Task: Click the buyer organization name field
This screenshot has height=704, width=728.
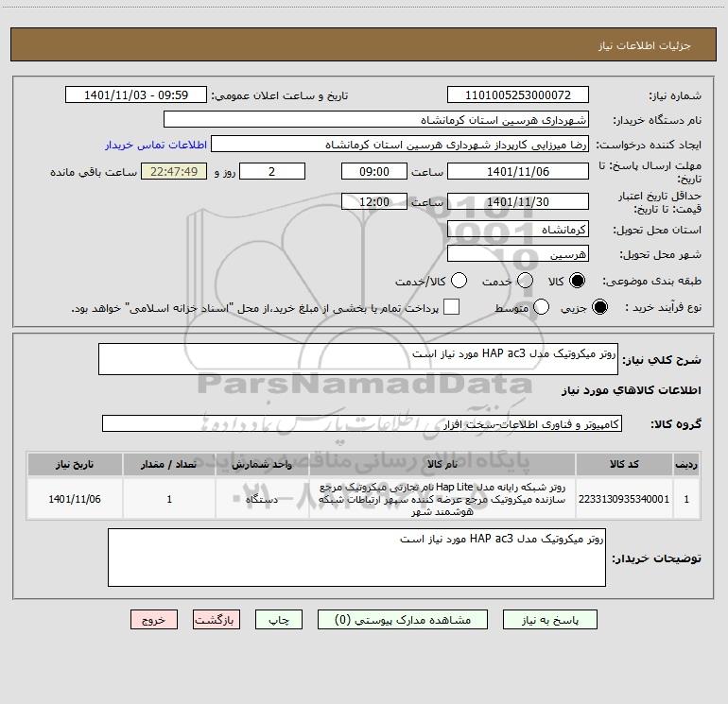Action: [x=376, y=119]
